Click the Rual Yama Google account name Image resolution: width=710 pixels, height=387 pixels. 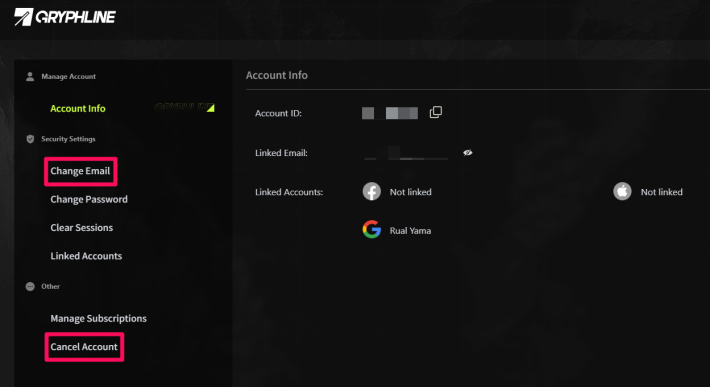(x=410, y=231)
